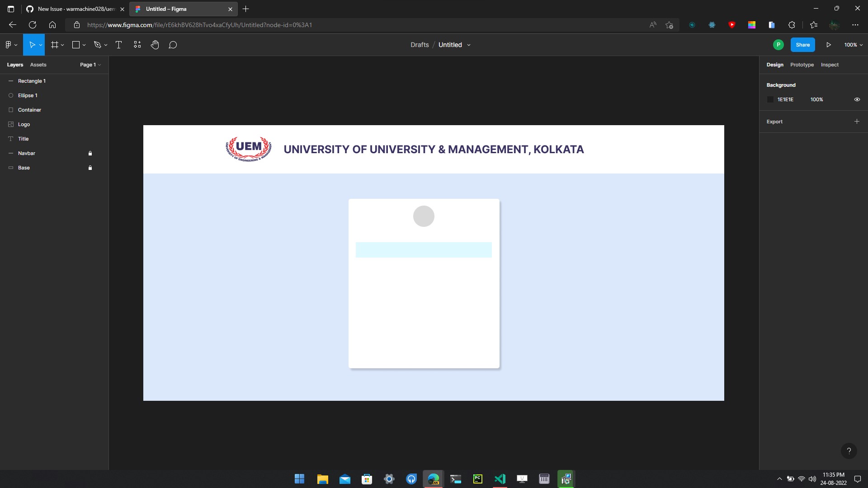Select the Pen tool
This screenshot has height=488, width=868.
coord(97,45)
